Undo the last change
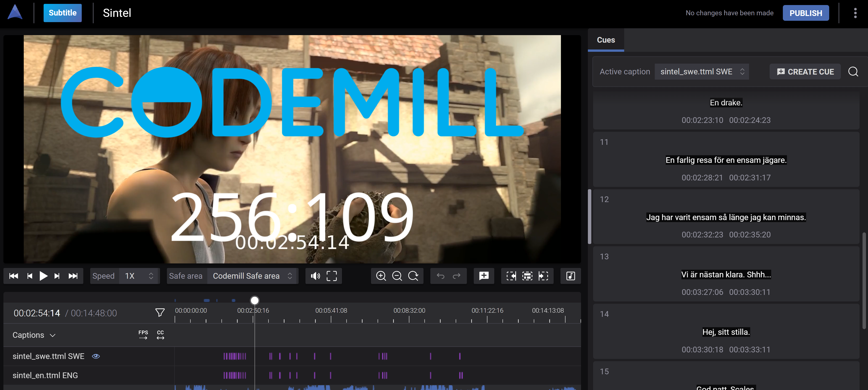 [x=440, y=276]
